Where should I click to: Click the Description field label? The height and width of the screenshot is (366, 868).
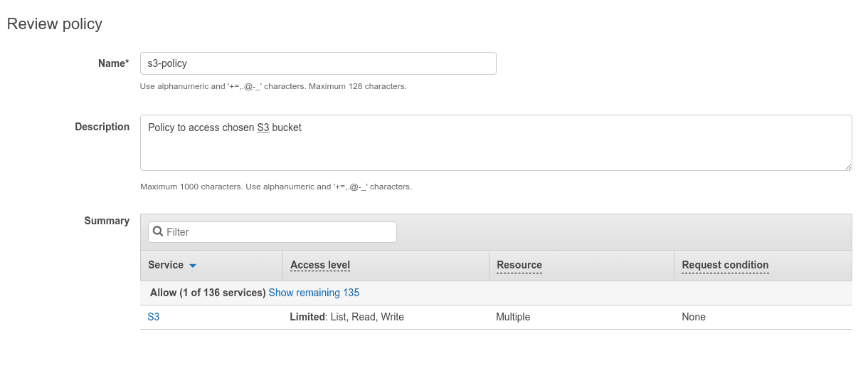click(x=102, y=127)
